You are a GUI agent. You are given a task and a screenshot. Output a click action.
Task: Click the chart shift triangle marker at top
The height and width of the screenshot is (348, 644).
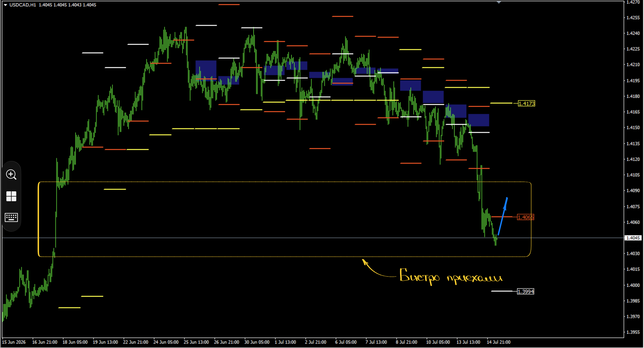pos(499,2)
